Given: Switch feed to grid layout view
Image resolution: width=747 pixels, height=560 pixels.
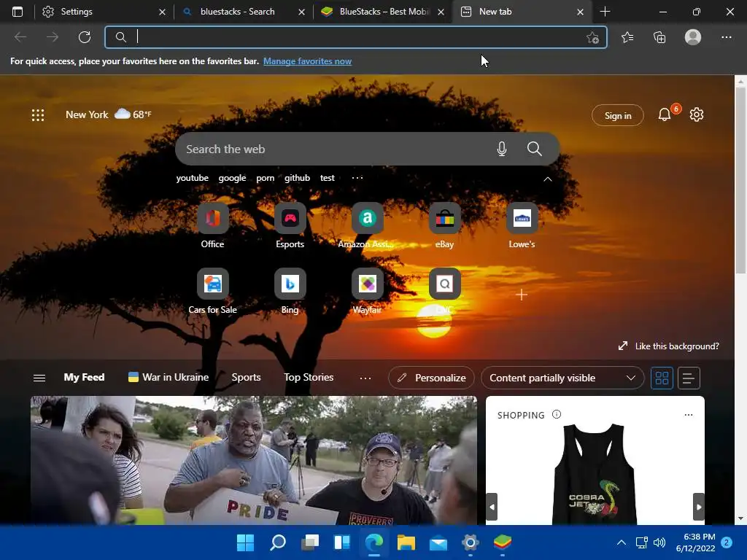Looking at the screenshot, I should (x=662, y=378).
